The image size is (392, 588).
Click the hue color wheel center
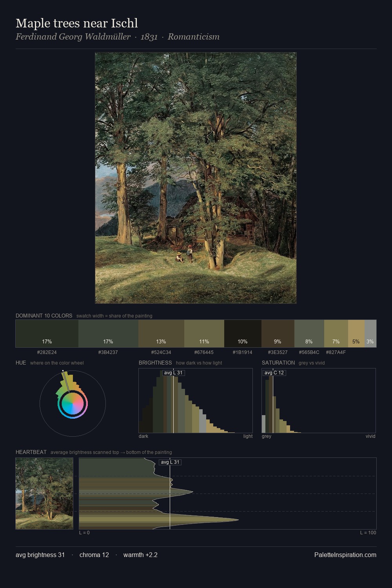coord(73,404)
